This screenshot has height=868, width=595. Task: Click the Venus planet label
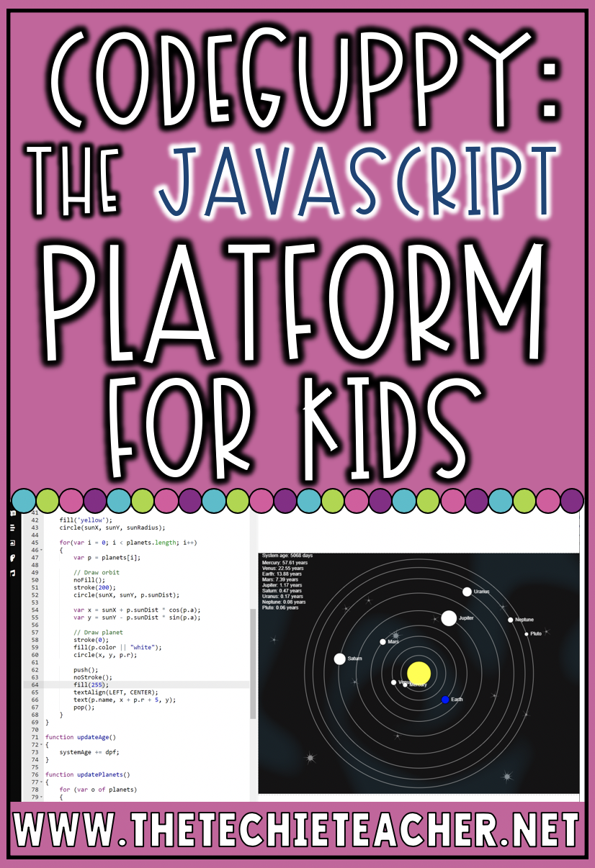point(404,682)
